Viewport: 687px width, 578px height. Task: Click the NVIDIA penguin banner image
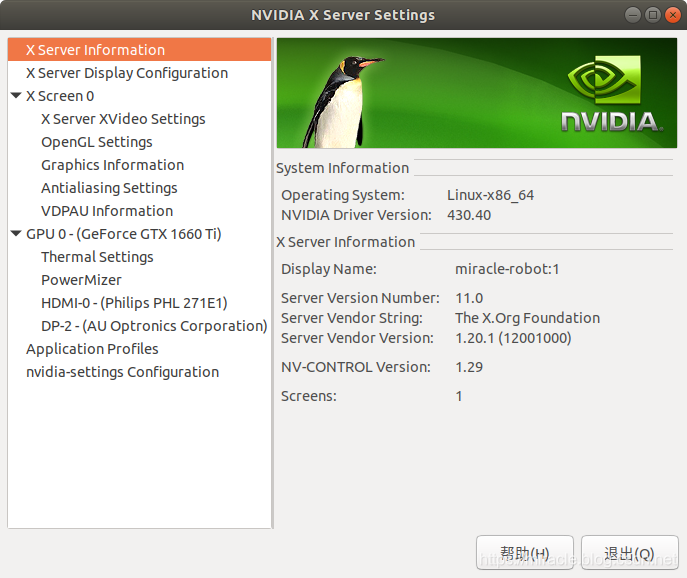click(477, 93)
